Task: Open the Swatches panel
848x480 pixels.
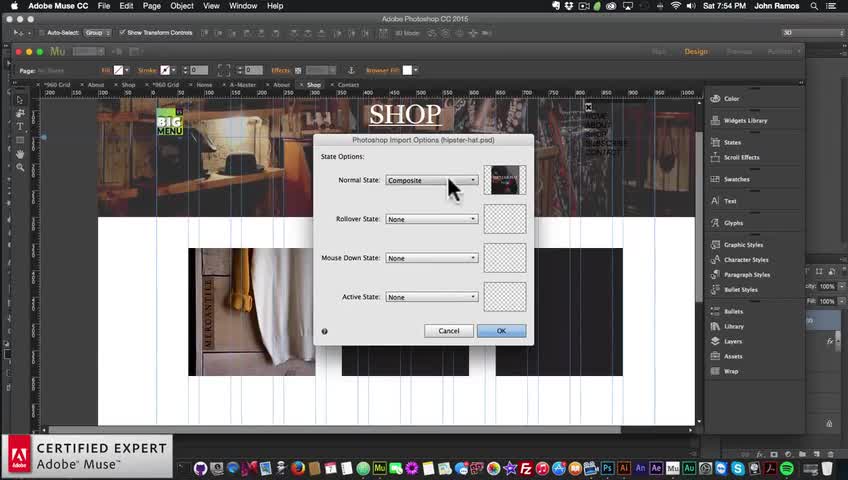Action: coord(736,179)
